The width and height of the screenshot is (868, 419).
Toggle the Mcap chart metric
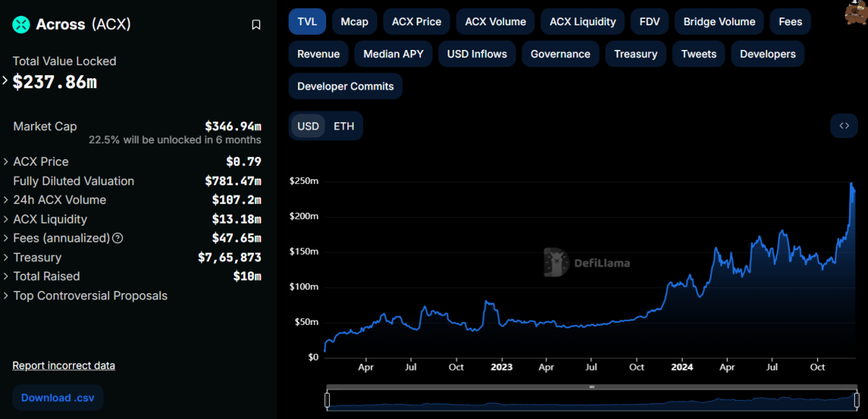click(x=354, y=22)
